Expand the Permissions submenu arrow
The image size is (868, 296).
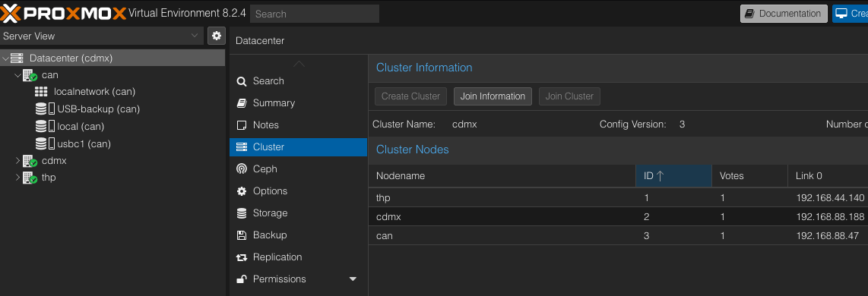coord(353,279)
